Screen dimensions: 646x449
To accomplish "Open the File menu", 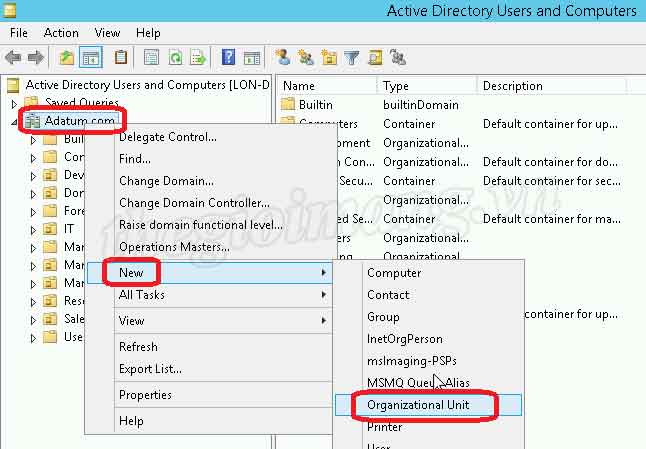I will [19, 33].
